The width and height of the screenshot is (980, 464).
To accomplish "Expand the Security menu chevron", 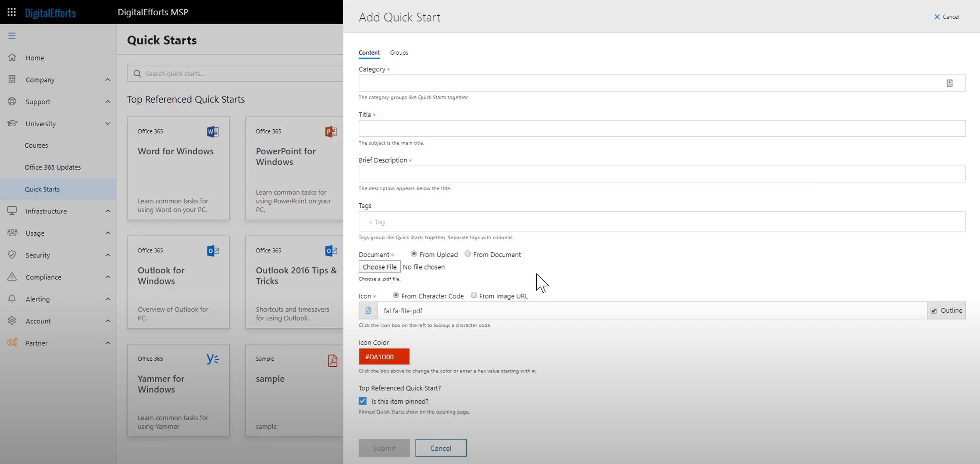I will [107, 255].
